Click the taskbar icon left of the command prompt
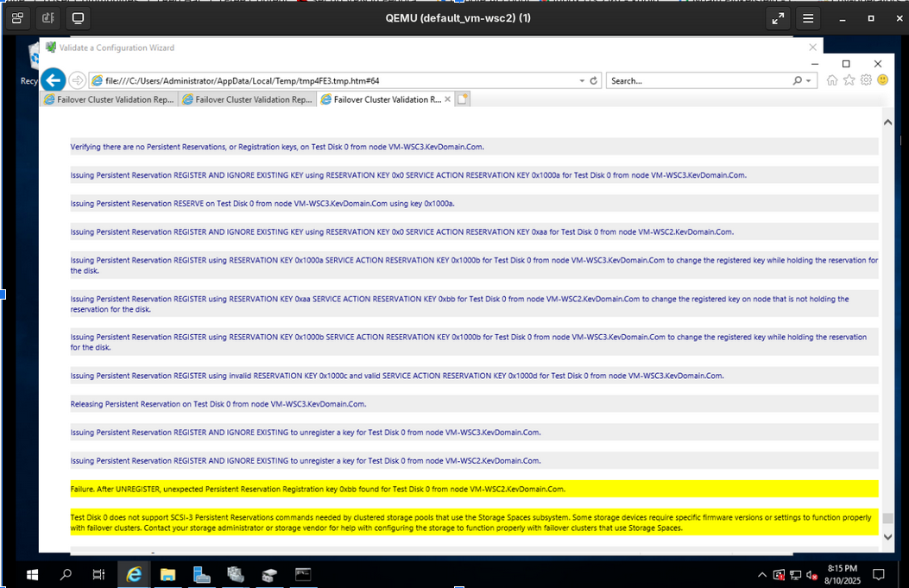 tap(269, 575)
